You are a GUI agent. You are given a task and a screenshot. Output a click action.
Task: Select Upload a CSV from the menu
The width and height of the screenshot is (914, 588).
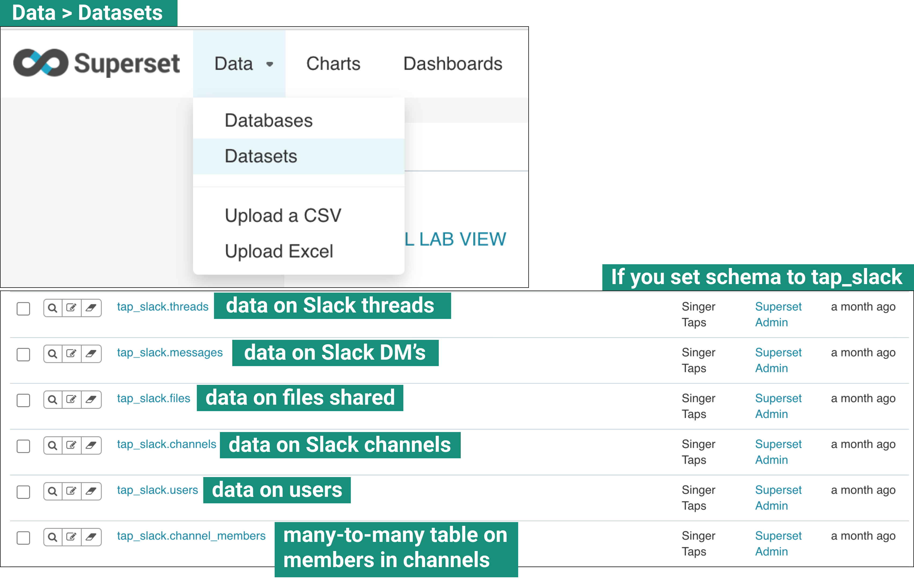point(283,215)
